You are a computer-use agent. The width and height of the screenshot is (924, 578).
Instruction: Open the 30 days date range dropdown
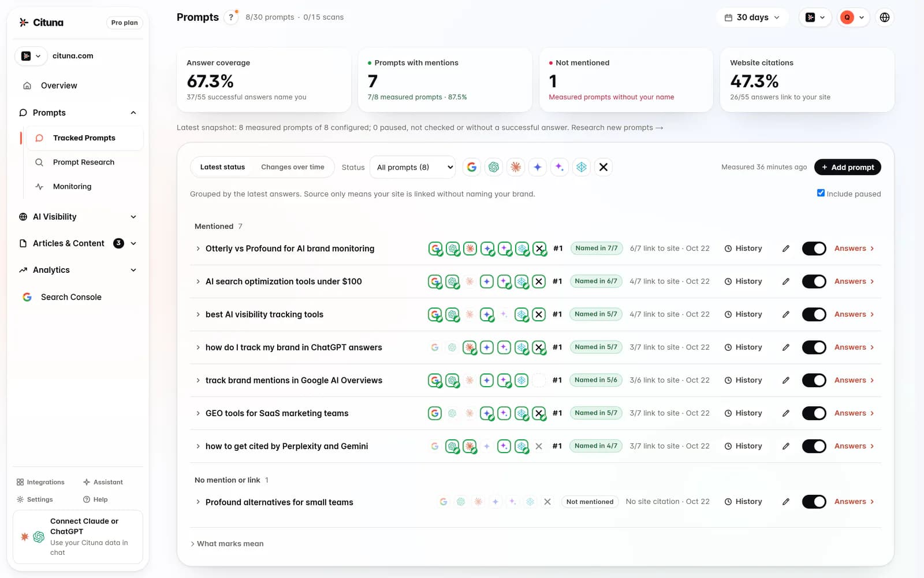click(752, 17)
